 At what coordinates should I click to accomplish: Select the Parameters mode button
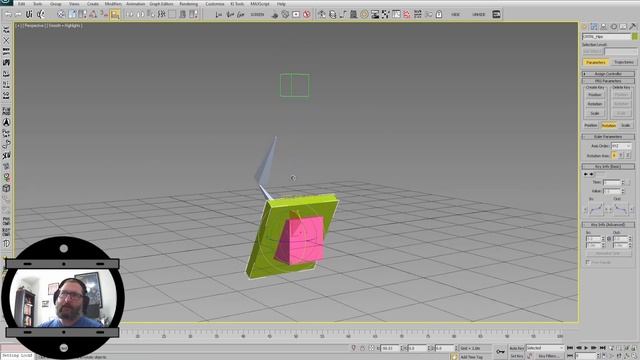pos(596,62)
